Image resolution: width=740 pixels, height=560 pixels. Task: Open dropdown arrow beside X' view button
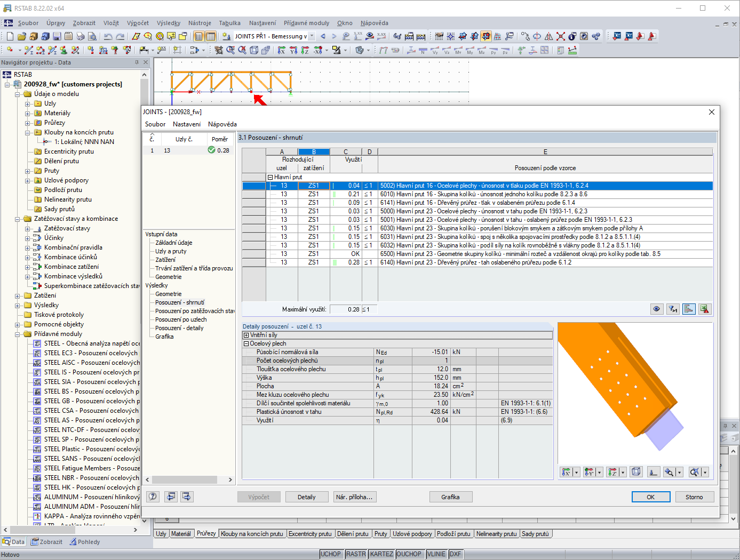point(576,472)
